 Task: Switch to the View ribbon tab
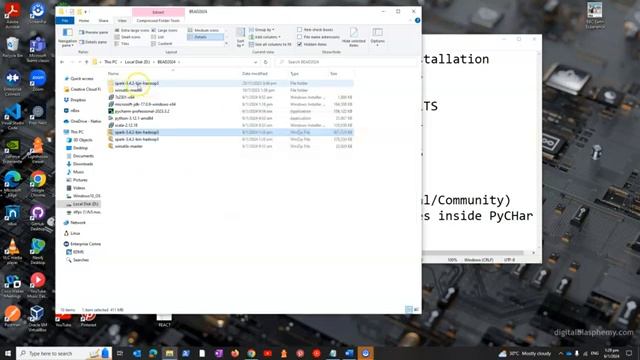click(122, 20)
